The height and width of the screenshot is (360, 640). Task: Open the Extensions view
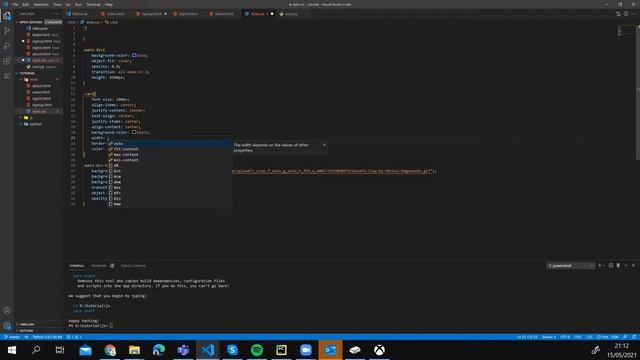[x=7, y=61]
